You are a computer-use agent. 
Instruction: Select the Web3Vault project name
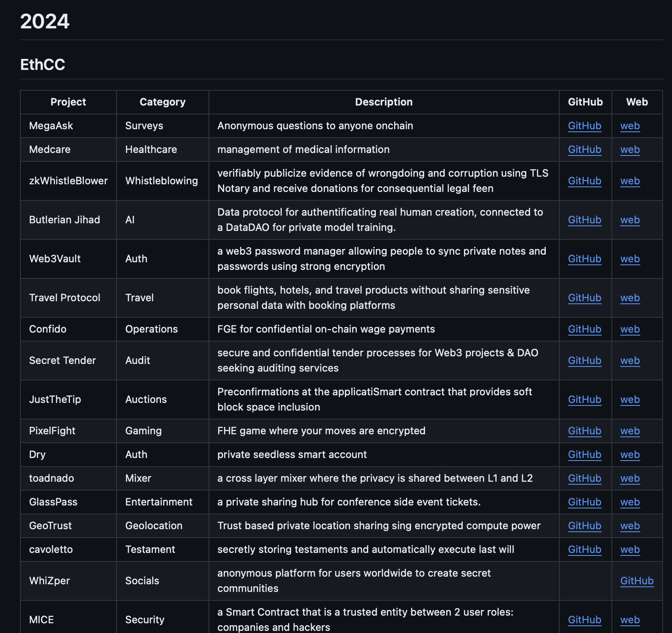tap(55, 259)
